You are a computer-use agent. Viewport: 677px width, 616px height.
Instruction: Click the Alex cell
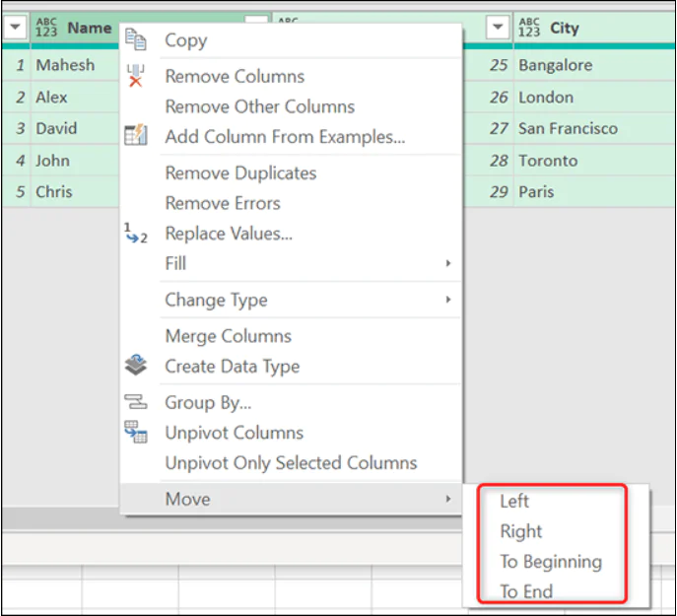(75, 98)
